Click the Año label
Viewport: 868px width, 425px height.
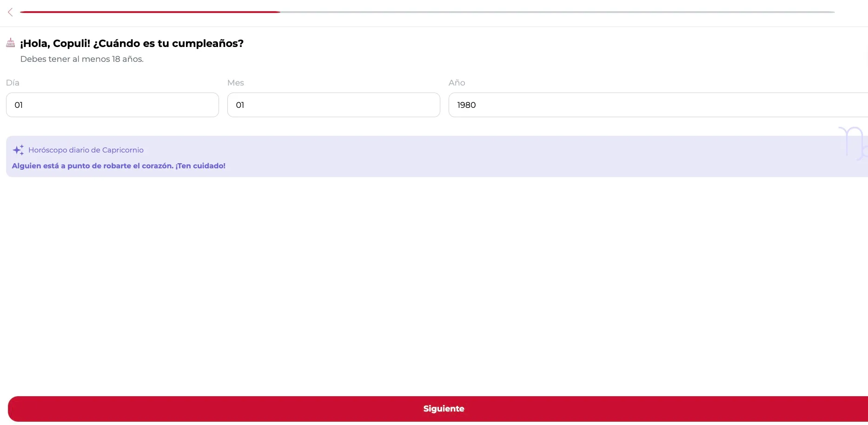pyautogui.click(x=457, y=83)
